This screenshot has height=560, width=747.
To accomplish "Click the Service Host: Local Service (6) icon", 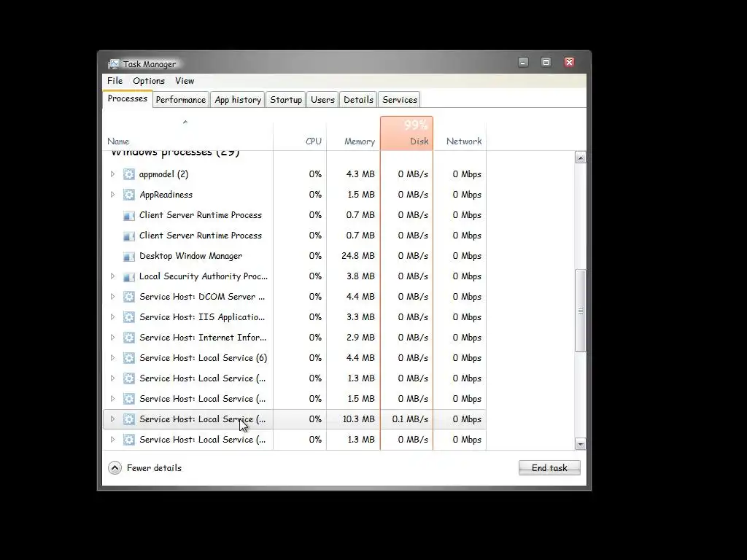I will tap(128, 358).
